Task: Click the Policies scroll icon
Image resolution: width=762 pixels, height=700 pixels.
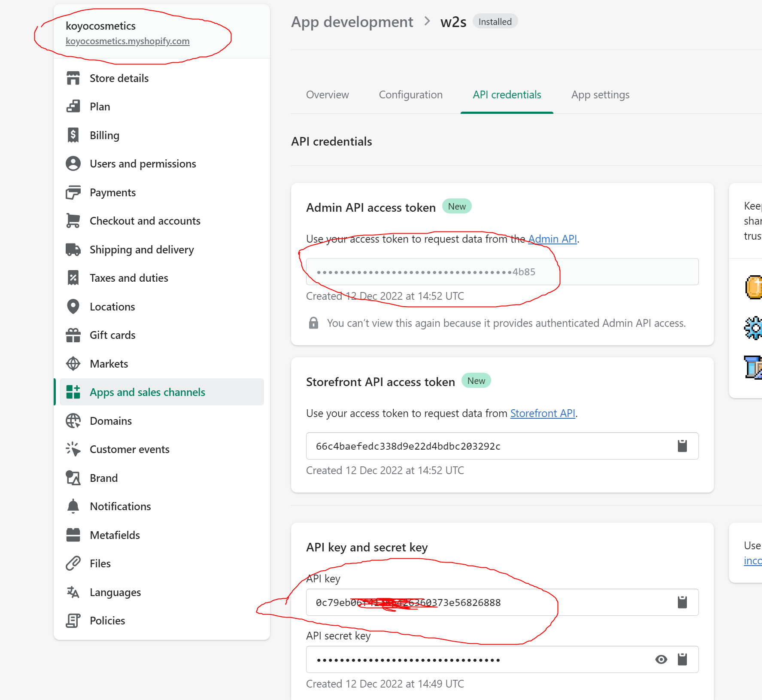Action: pos(73,621)
